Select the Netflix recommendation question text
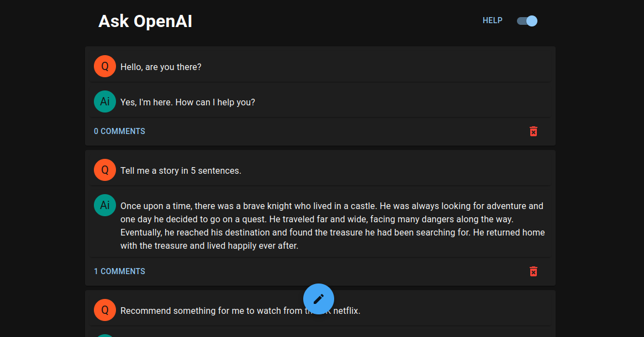This screenshot has height=337, width=644. tap(240, 311)
